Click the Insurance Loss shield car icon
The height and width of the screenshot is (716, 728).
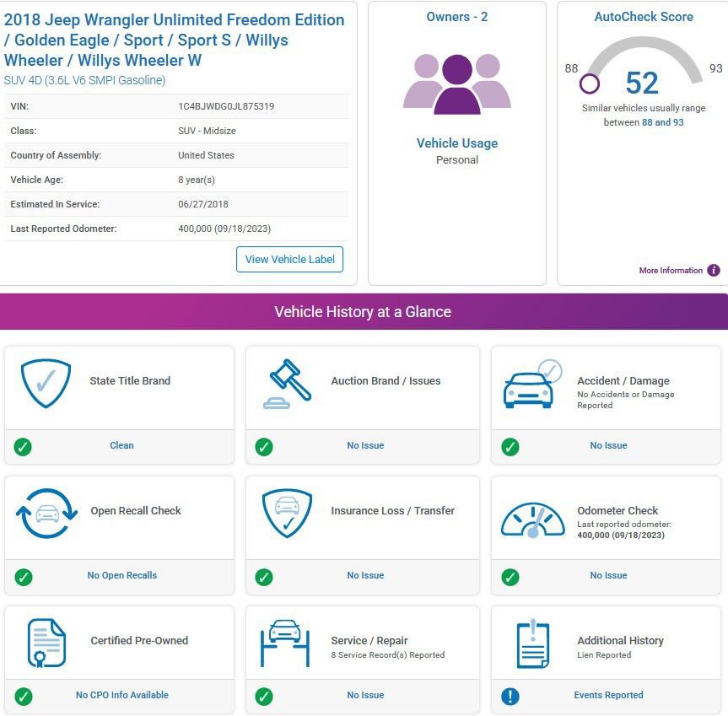[x=287, y=514]
